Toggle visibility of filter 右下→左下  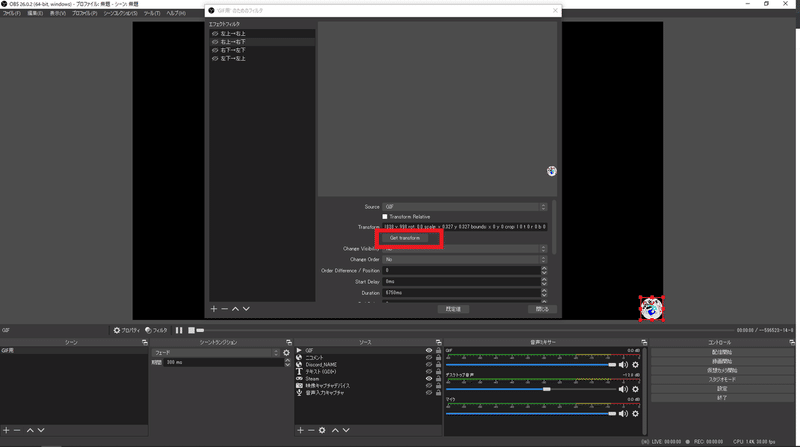coord(215,50)
